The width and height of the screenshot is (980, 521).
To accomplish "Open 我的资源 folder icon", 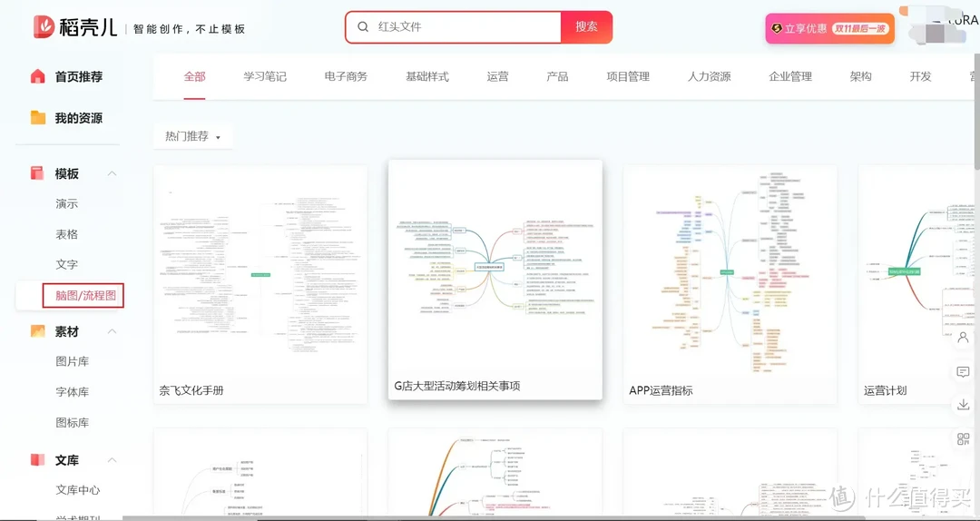I will [x=37, y=118].
